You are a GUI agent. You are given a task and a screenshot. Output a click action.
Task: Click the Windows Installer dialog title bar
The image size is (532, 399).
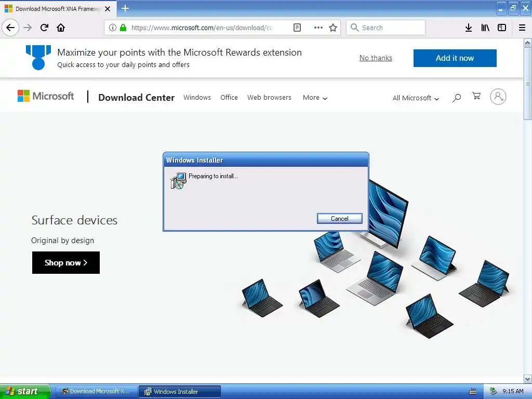click(x=265, y=160)
